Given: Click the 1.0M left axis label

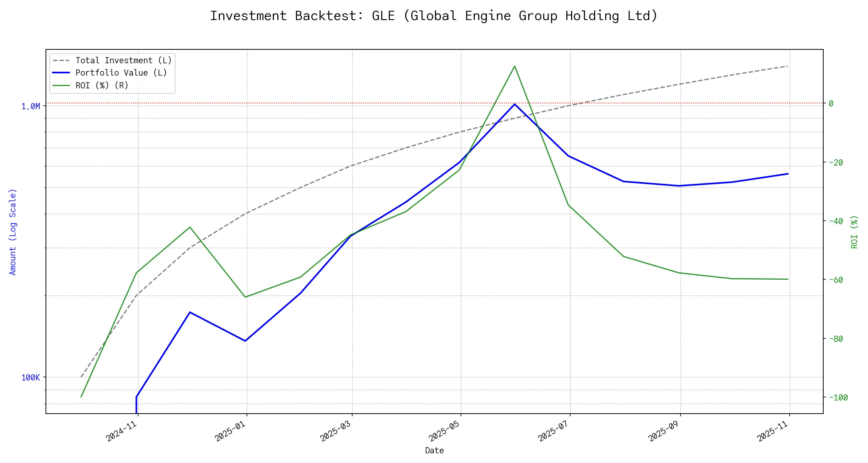Looking at the screenshot, I should [x=30, y=106].
